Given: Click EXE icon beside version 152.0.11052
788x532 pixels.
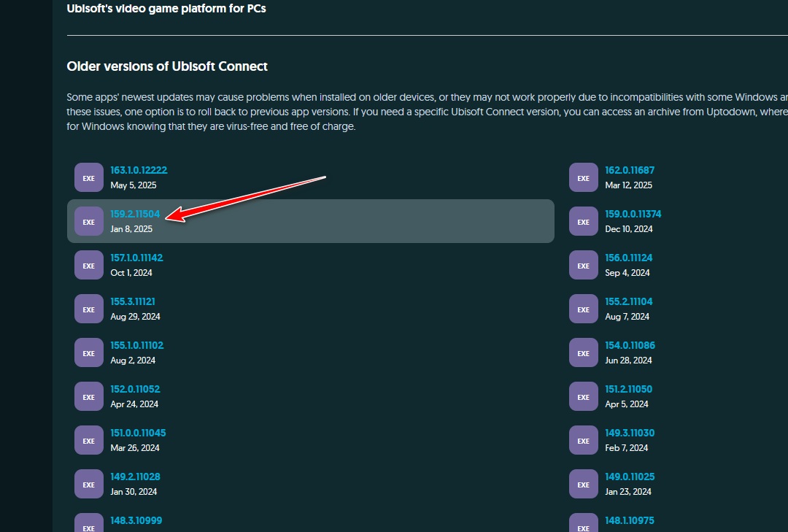Looking at the screenshot, I should click(89, 396).
